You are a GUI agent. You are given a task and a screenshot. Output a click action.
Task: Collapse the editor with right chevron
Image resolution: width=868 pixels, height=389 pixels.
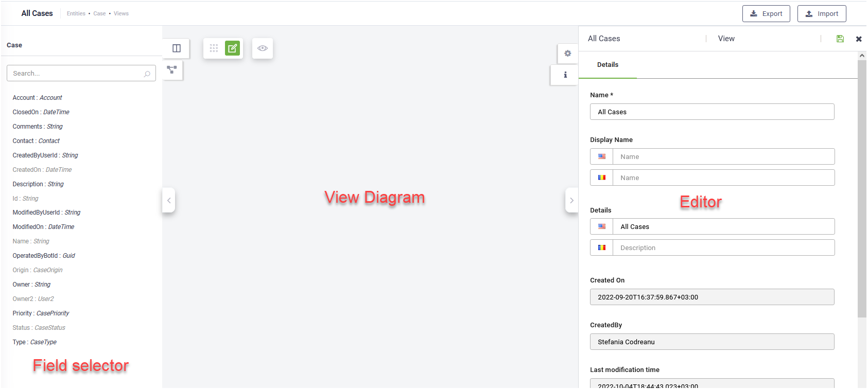(571, 200)
